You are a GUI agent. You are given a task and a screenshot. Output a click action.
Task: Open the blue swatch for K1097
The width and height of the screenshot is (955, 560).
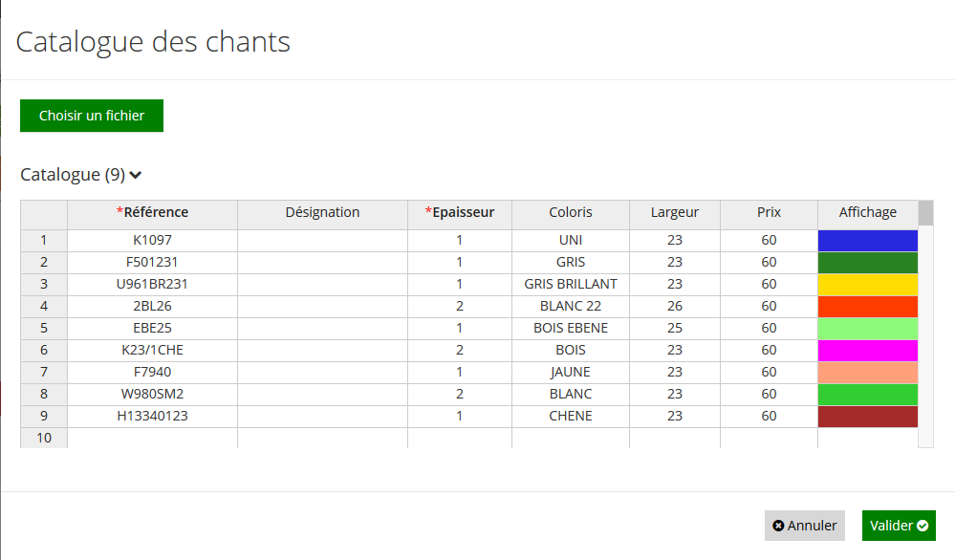pos(867,241)
